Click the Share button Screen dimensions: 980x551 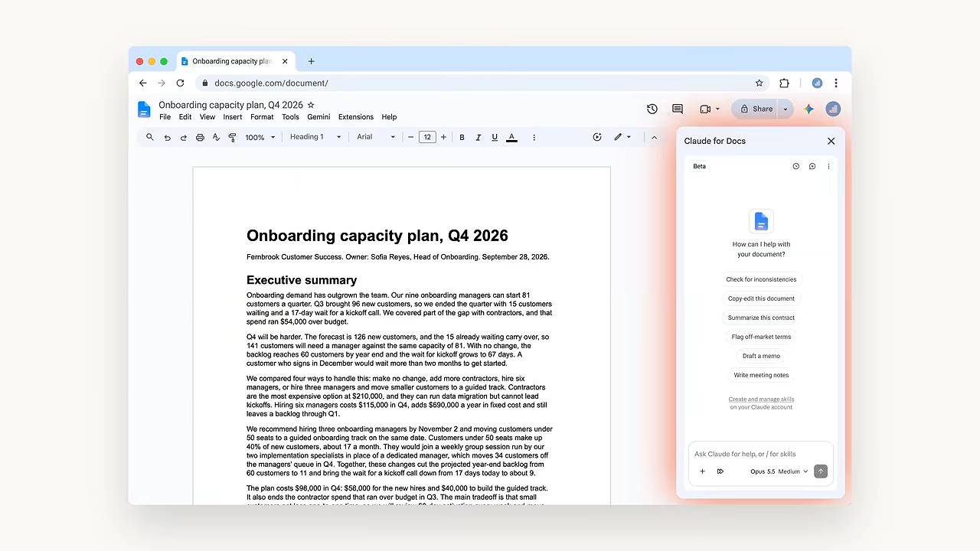point(756,109)
